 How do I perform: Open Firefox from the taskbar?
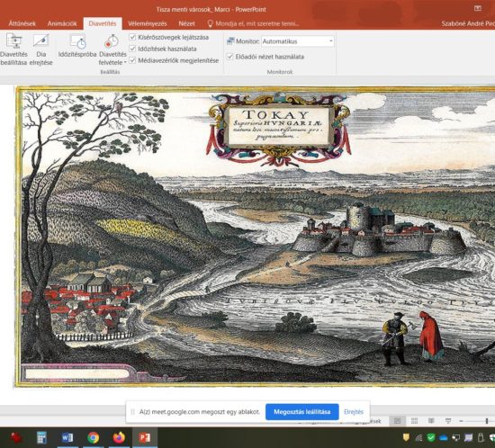pyautogui.click(x=119, y=437)
